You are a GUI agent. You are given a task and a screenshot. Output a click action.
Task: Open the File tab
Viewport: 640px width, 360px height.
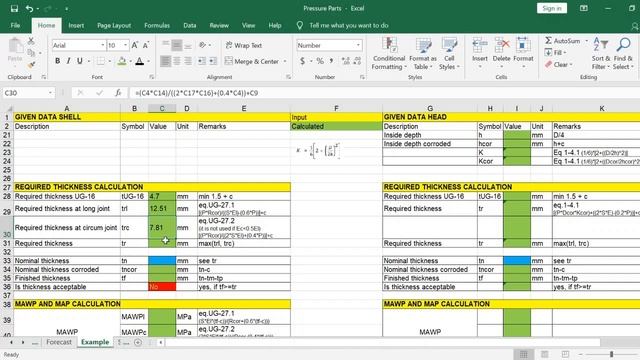15,25
